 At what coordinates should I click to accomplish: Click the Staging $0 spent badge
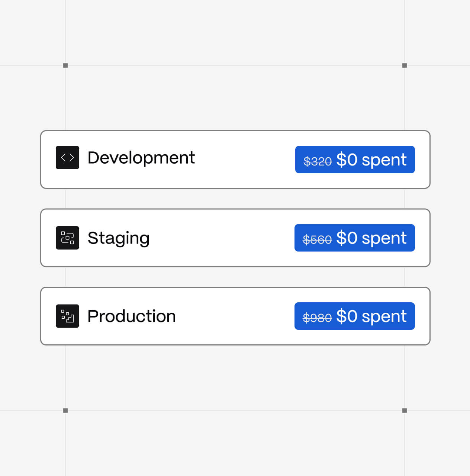pos(355,238)
